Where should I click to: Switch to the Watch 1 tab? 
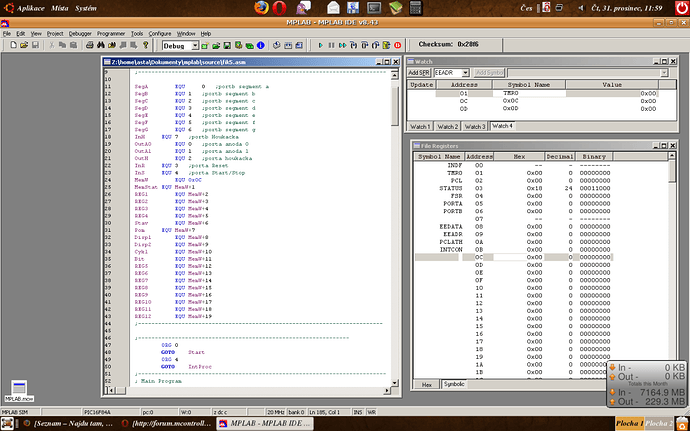420,126
